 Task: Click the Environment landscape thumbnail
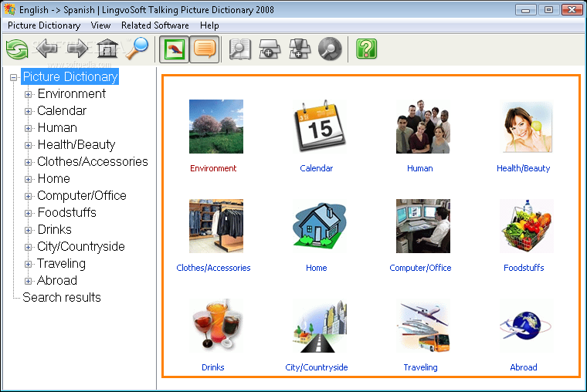click(x=216, y=127)
